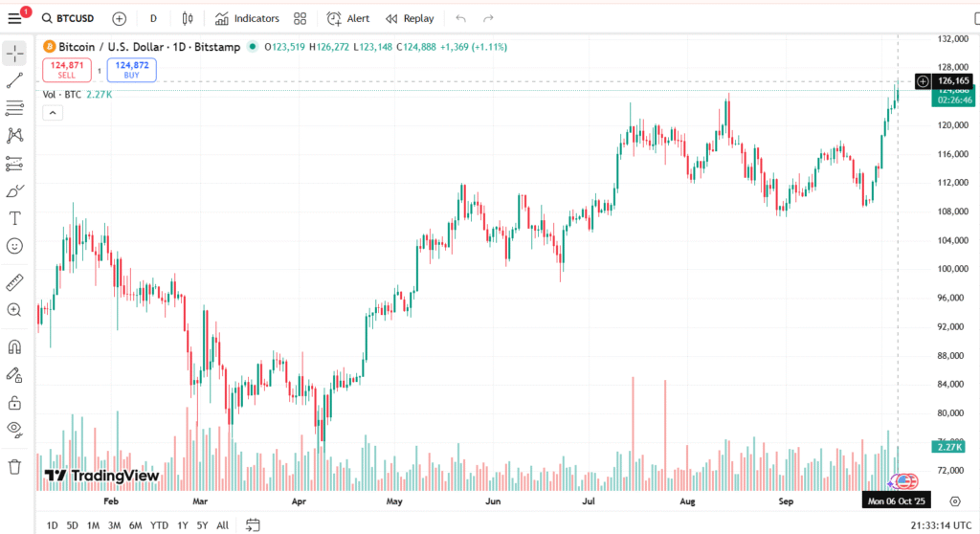Open candlestick chart type dropdown
980x534 pixels.
(x=187, y=18)
